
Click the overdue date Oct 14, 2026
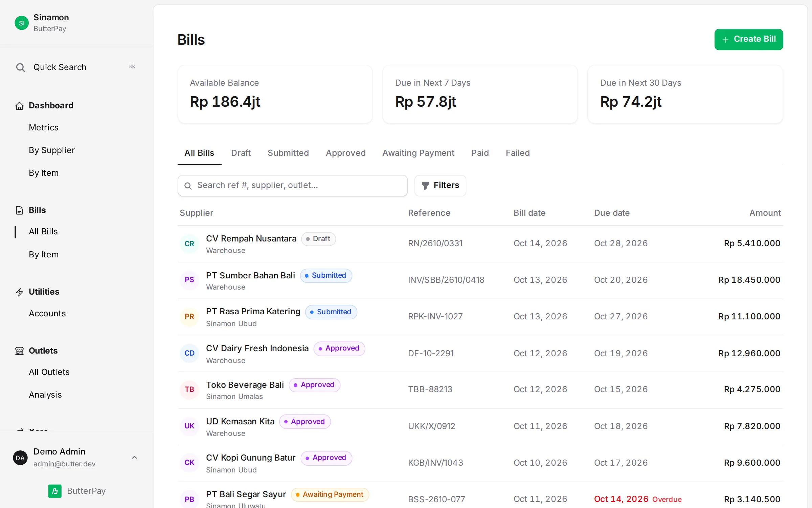click(621, 499)
